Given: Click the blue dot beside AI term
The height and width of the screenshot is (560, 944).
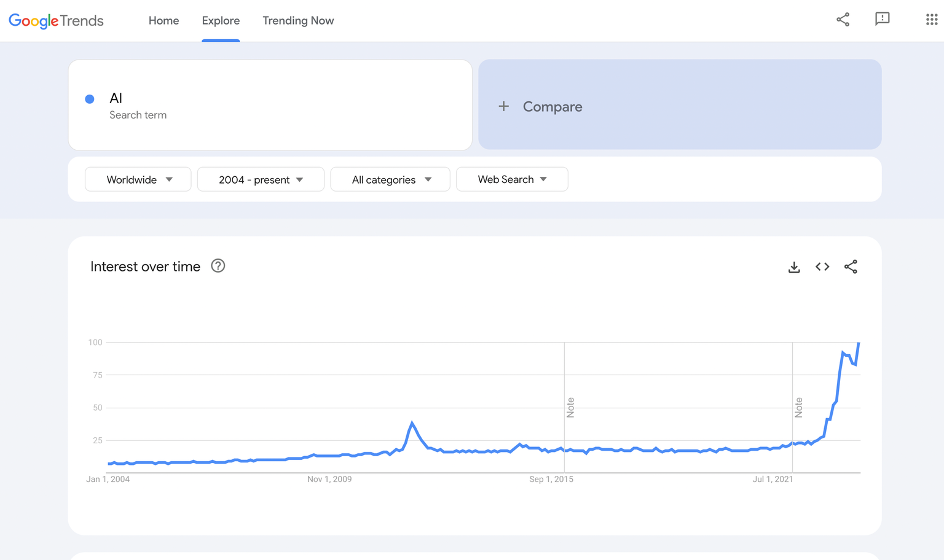Looking at the screenshot, I should pyautogui.click(x=90, y=99).
